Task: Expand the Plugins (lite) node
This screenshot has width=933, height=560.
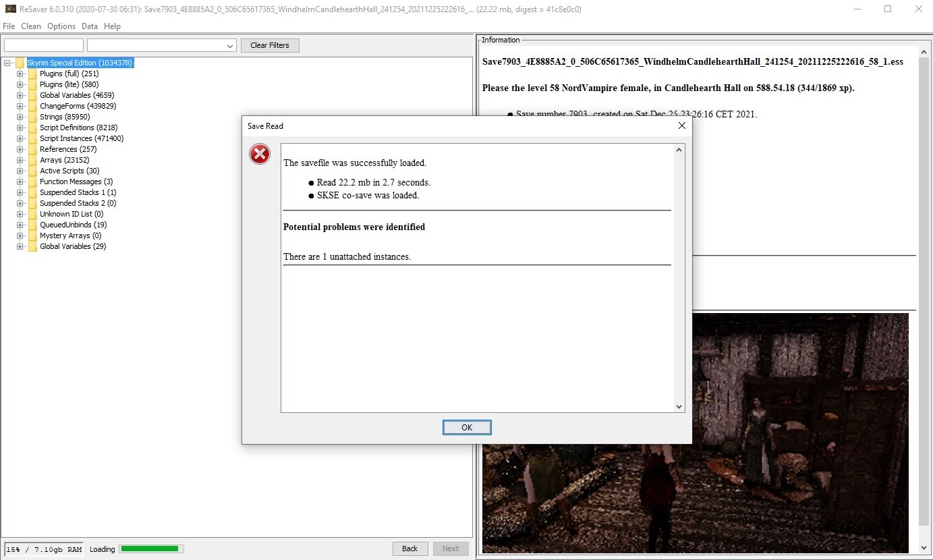Action: tap(20, 84)
